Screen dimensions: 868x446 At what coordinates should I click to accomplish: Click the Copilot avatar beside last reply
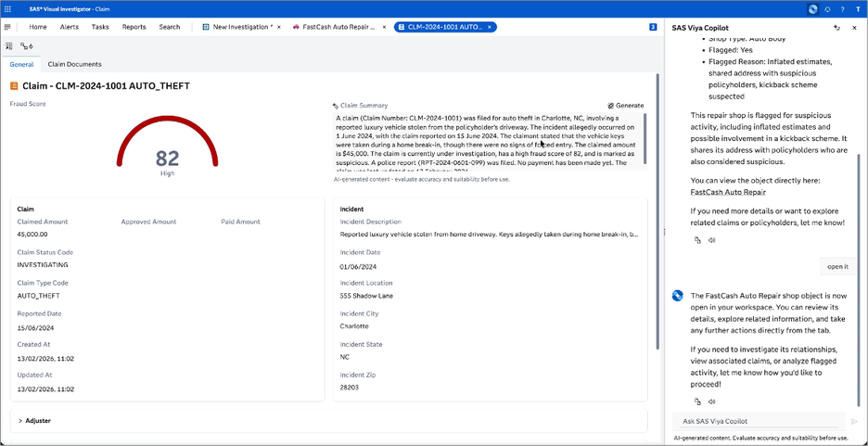[678, 296]
